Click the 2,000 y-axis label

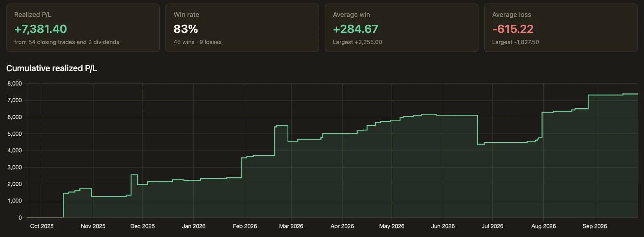(14, 184)
